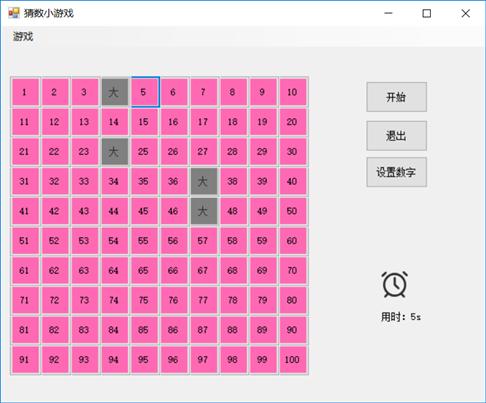486x403 pixels.
Task: Select number tile 1
Action: 25,92
